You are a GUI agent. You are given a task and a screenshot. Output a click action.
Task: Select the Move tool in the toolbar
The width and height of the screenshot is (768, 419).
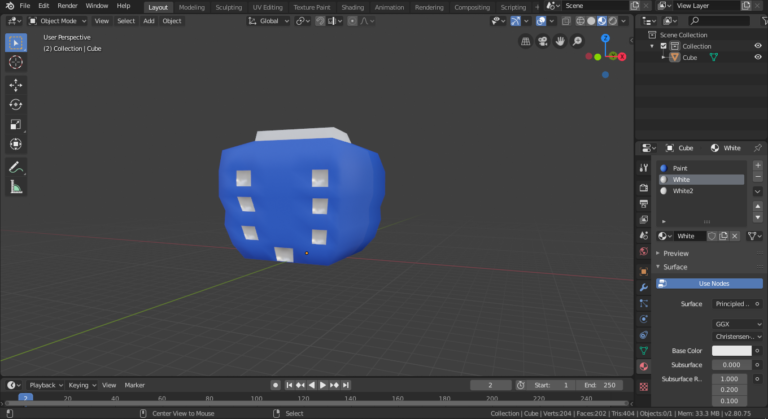[16, 85]
